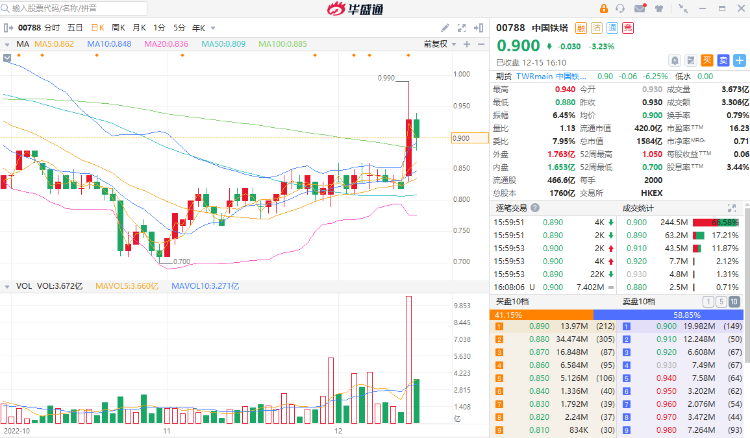750x438 pixels.
Task: Select the pencil drawing tool
Action: [445, 28]
